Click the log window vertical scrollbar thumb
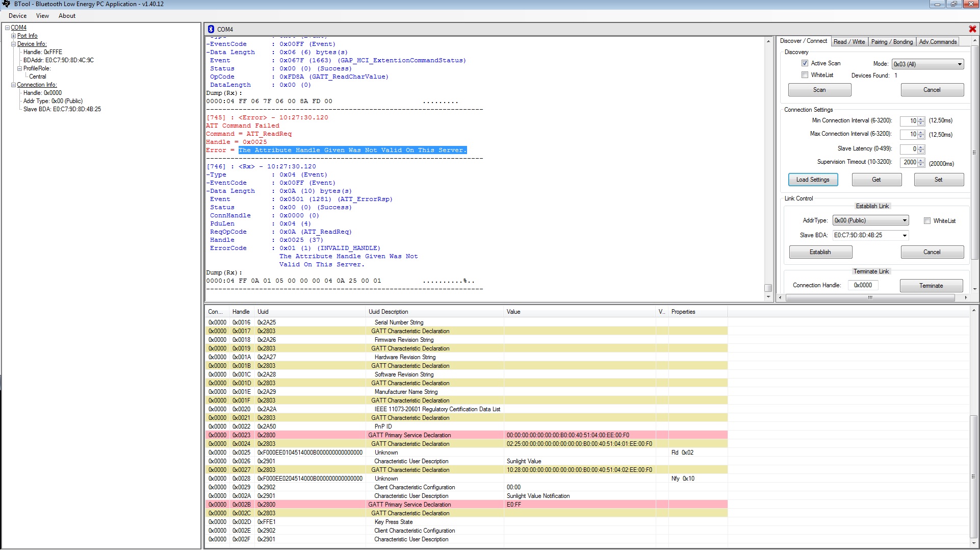Image resolution: width=980 pixels, height=551 pixels. pyautogui.click(x=768, y=288)
